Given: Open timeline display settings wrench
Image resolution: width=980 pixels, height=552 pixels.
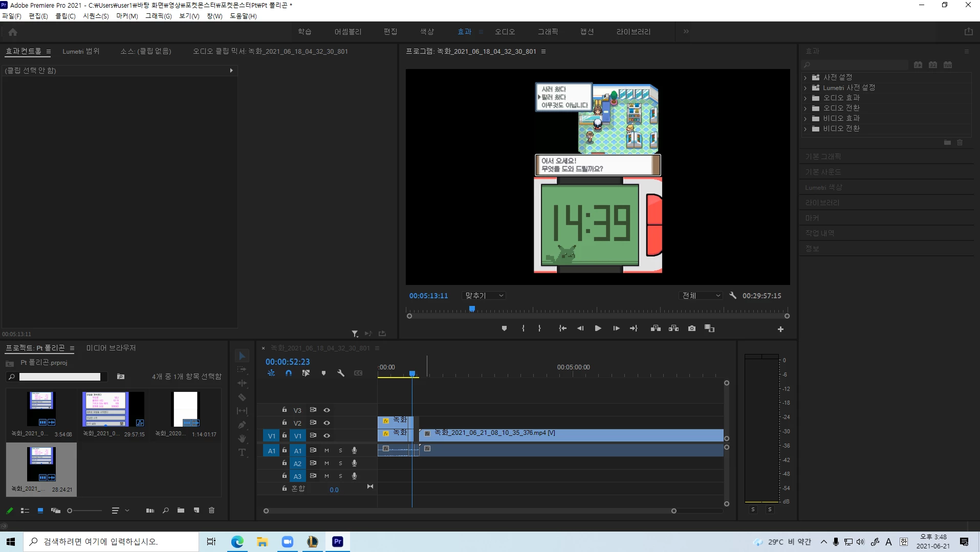Looking at the screenshot, I should point(341,373).
